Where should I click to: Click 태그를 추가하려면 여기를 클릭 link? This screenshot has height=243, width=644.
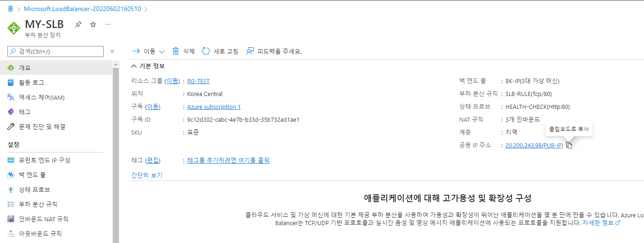[228, 160]
